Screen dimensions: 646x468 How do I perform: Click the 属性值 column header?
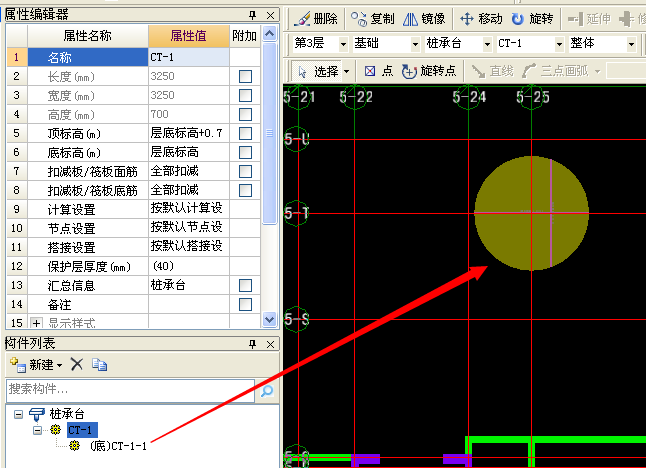189,36
